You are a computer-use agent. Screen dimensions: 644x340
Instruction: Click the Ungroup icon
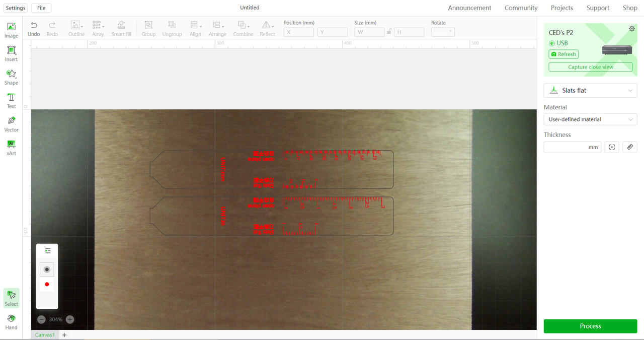[x=172, y=29]
